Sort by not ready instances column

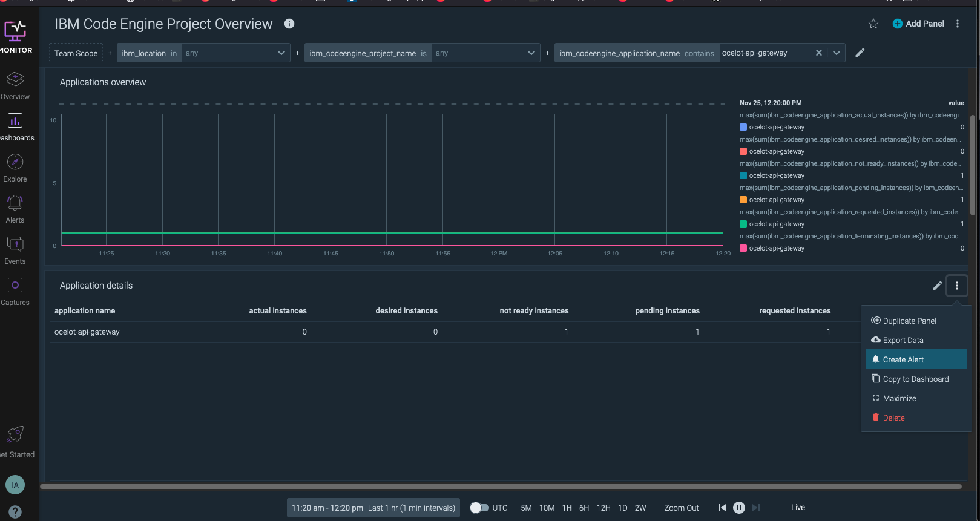coord(534,310)
